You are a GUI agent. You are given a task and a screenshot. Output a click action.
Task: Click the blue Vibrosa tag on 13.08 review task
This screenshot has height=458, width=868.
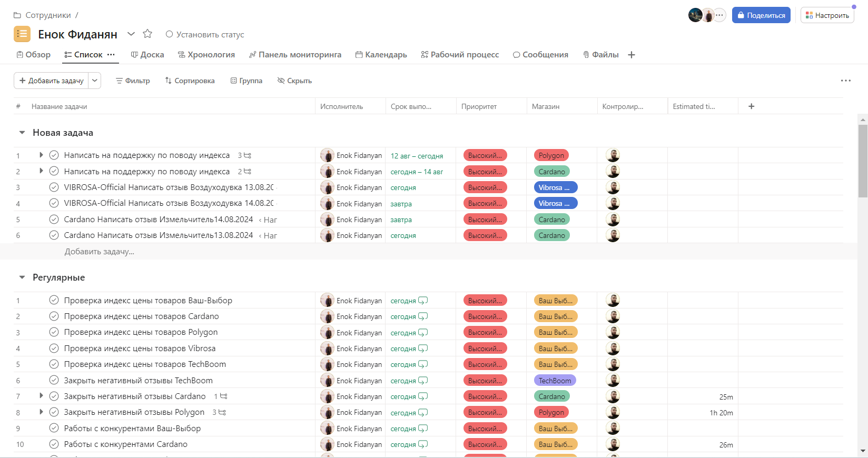click(x=555, y=187)
